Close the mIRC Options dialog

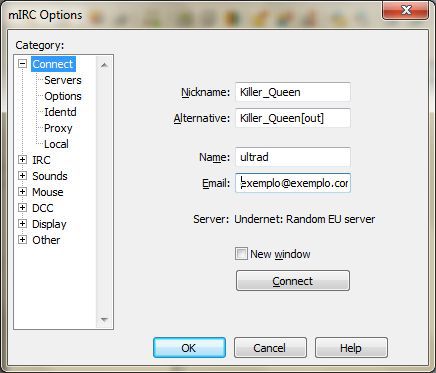pyautogui.click(x=406, y=11)
